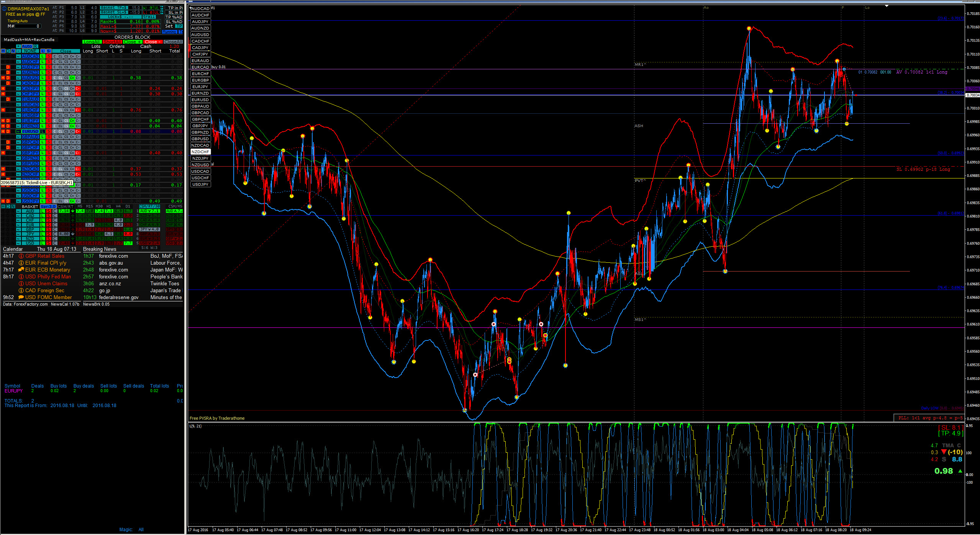Switch chart to AUDCAD in symbol list
980x535 pixels.
200,8
